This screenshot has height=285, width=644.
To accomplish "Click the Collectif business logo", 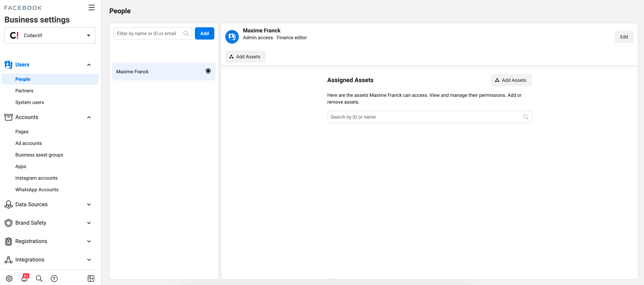I will coord(14,35).
